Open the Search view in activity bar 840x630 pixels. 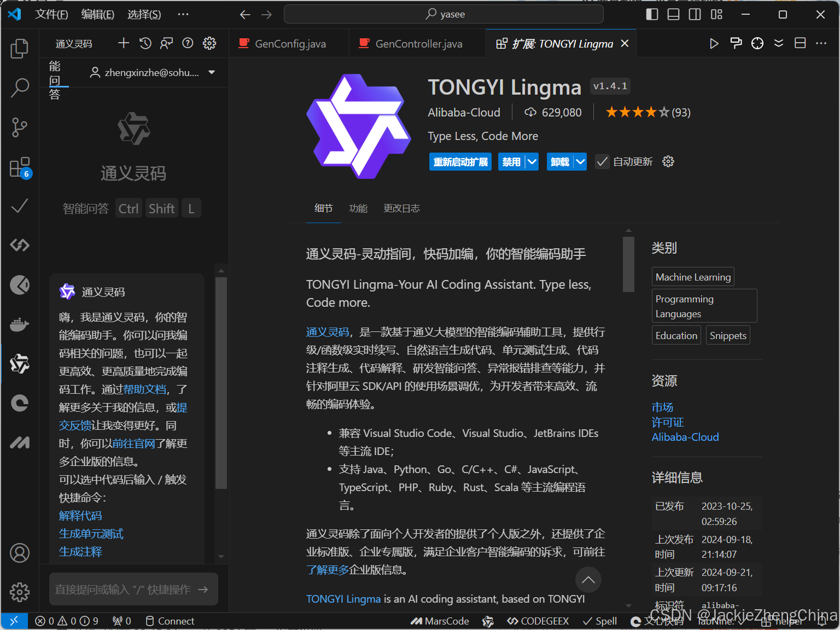(20, 87)
